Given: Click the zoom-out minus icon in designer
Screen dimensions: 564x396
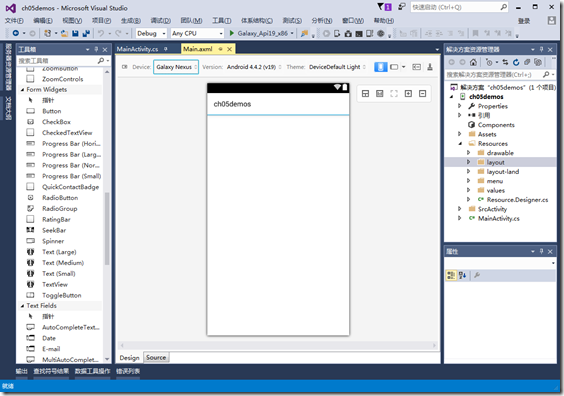Looking at the screenshot, I should tap(423, 94).
